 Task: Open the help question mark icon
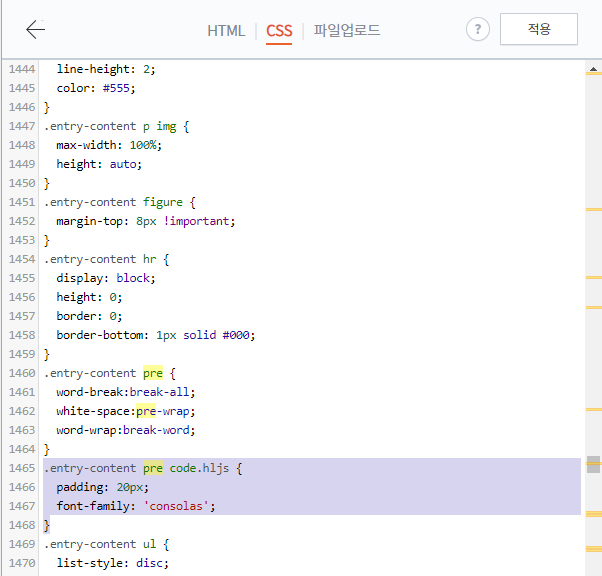(x=478, y=29)
